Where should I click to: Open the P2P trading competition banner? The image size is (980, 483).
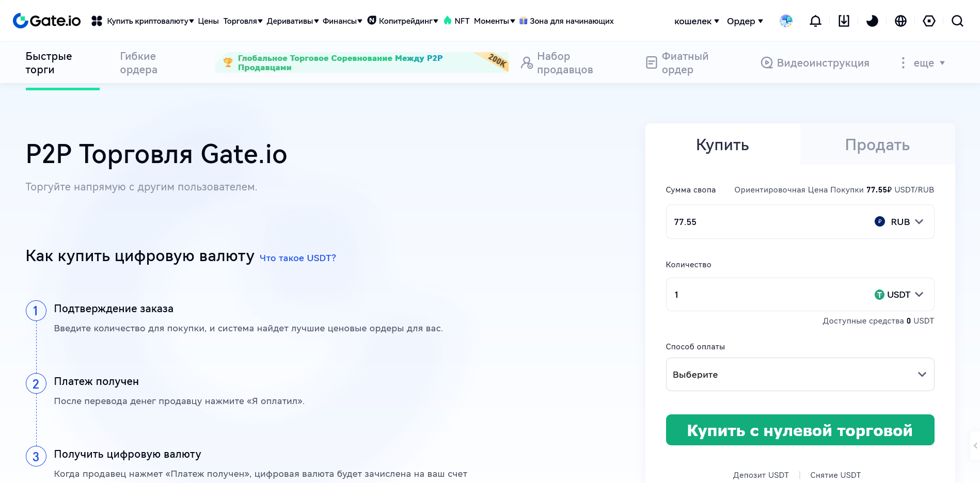pos(361,63)
